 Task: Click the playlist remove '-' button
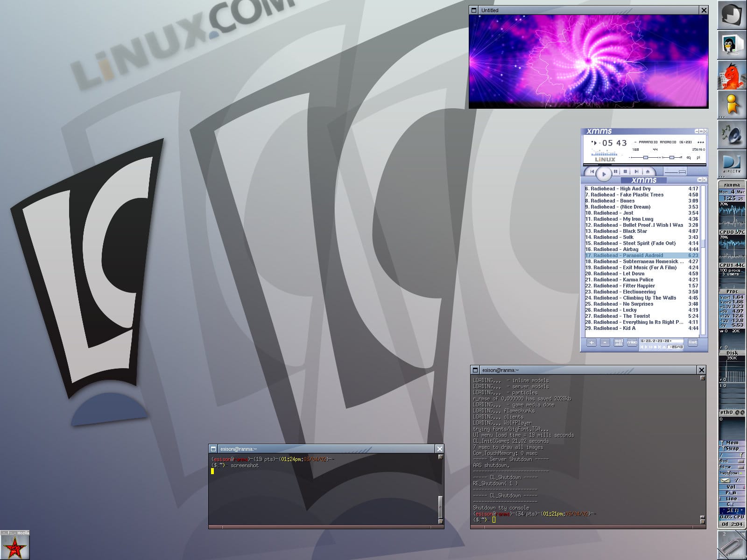click(605, 343)
